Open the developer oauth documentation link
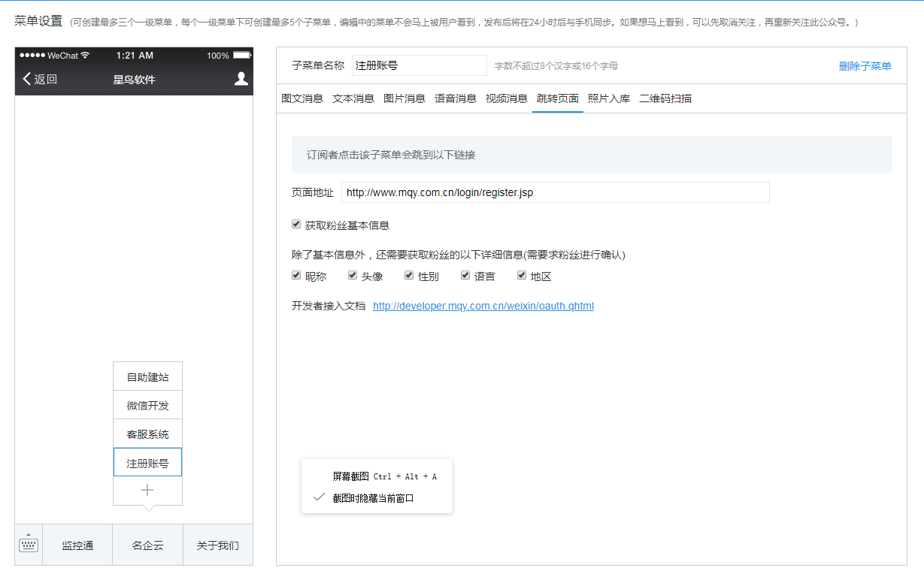The width and height of the screenshot is (924, 571). (x=483, y=306)
